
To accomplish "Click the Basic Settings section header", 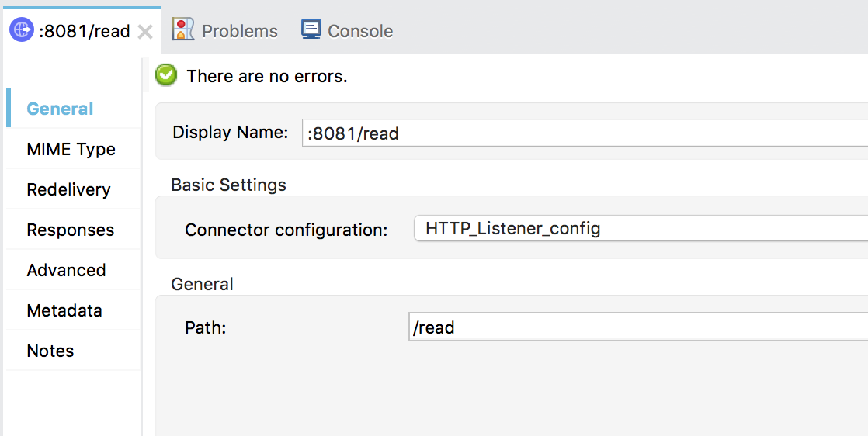I will pyautogui.click(x=228, y=185).
